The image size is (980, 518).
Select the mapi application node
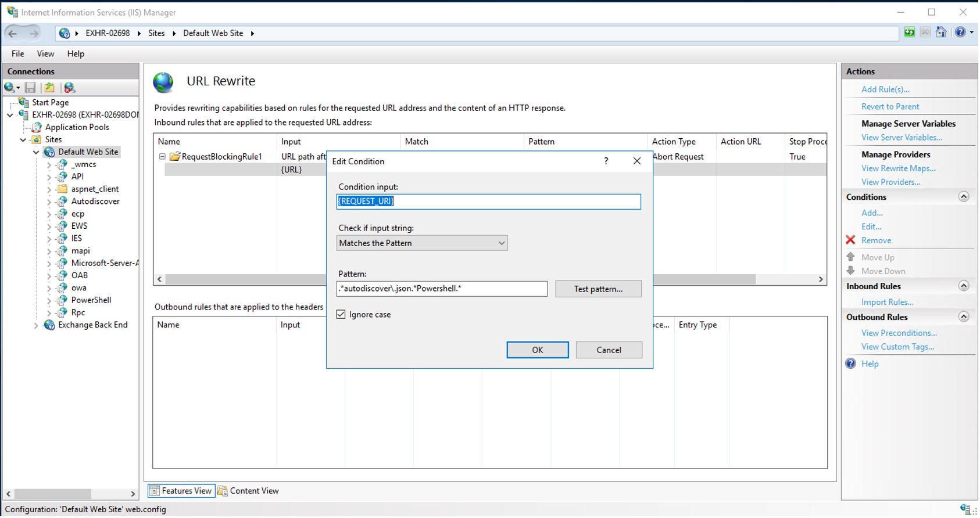tap(81, 251)
